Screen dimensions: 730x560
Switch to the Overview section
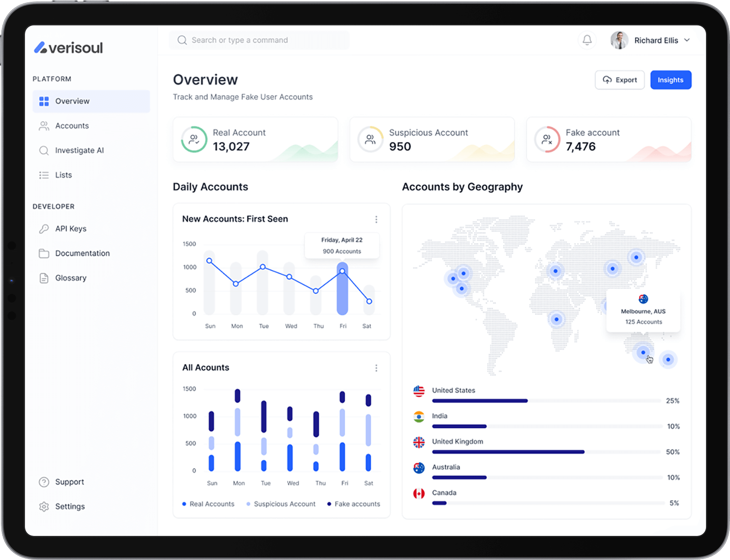point(73,101)
